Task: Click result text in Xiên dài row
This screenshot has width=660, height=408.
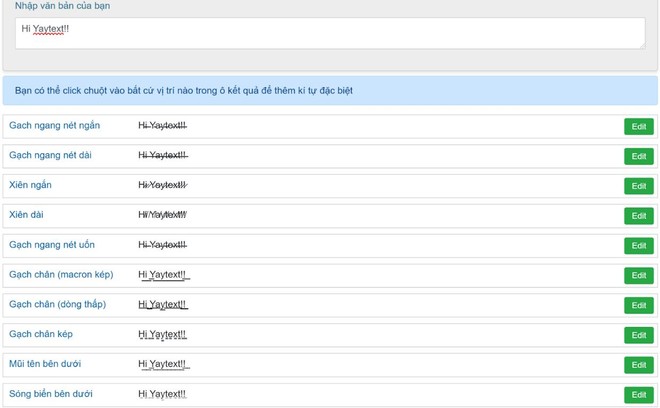Action: (x=162, y=215)
